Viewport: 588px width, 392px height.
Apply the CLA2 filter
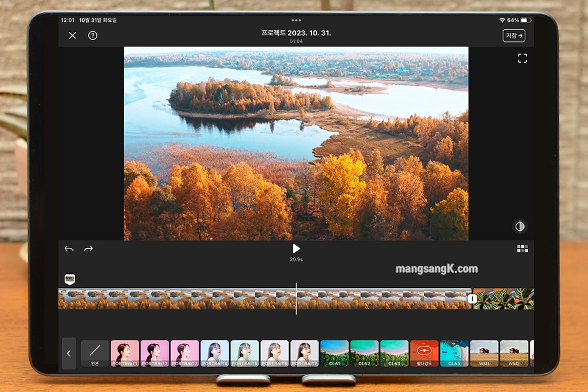(365, 354)
